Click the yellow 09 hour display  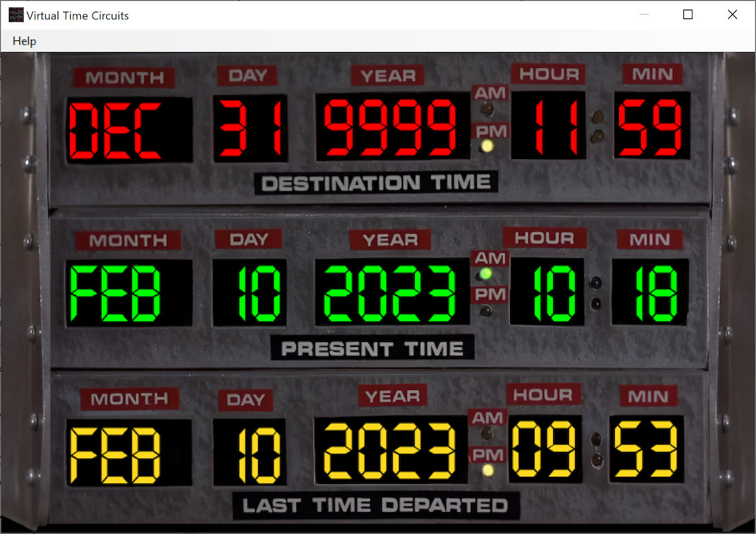(x=546, y=449)
